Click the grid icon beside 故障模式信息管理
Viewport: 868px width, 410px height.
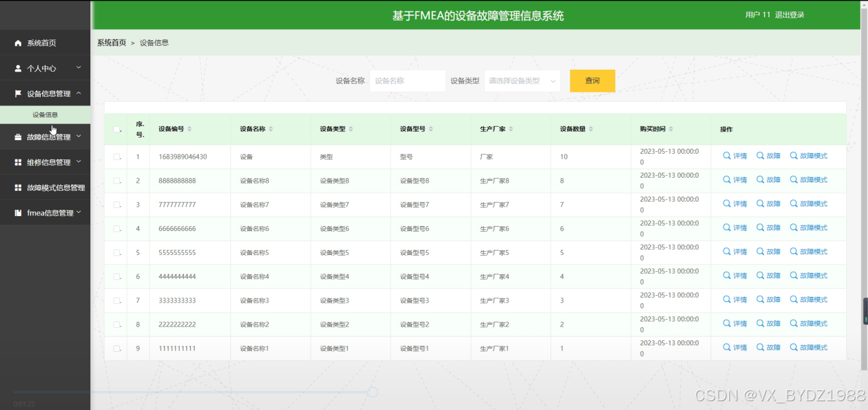point(18,188)
